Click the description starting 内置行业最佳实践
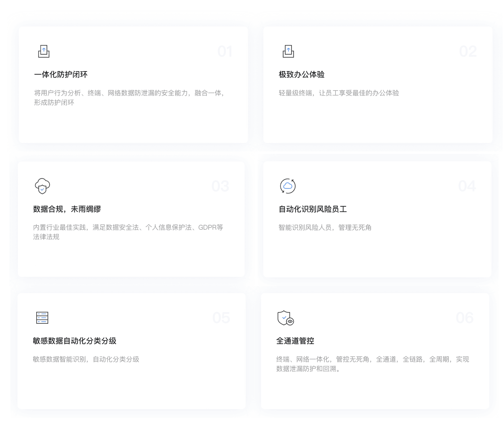The image size is (504, 433). 128,232
